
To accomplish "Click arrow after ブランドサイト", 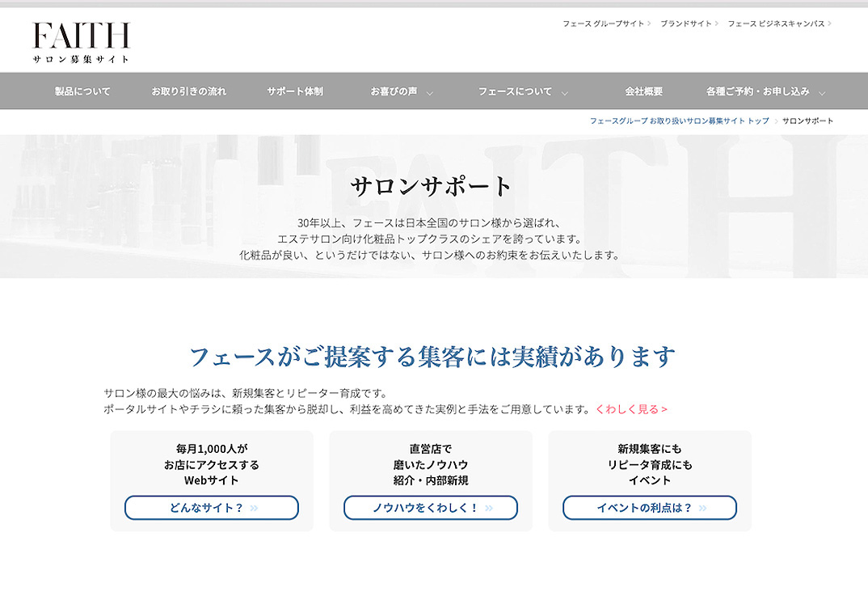I will pos(716,23).
